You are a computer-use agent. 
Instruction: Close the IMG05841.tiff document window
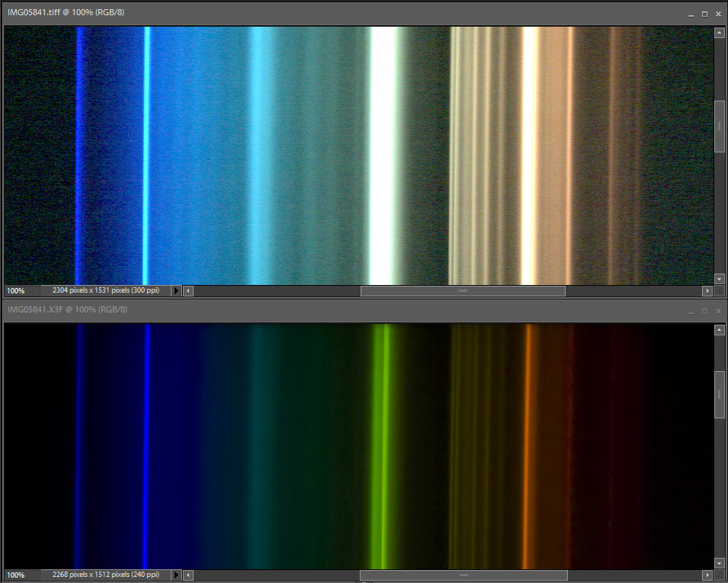(x=719, y=14)
